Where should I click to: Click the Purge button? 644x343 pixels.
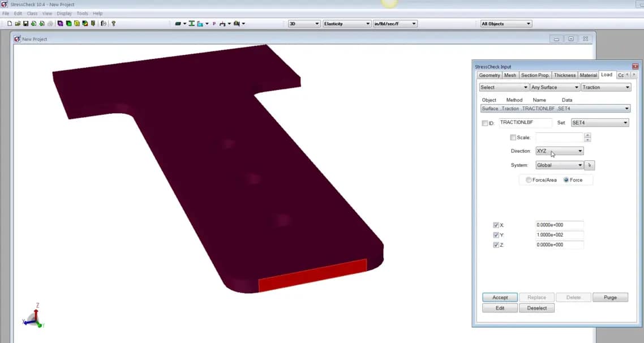pos(610,297)
